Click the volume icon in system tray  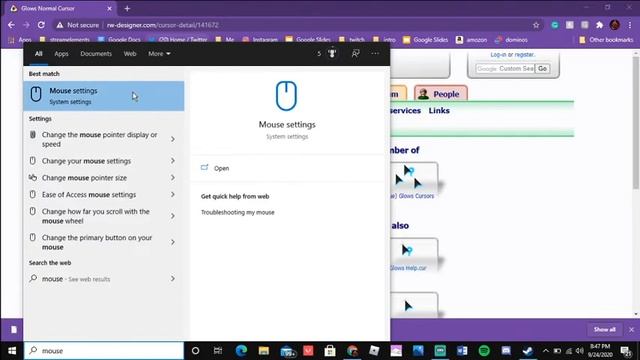580,351
